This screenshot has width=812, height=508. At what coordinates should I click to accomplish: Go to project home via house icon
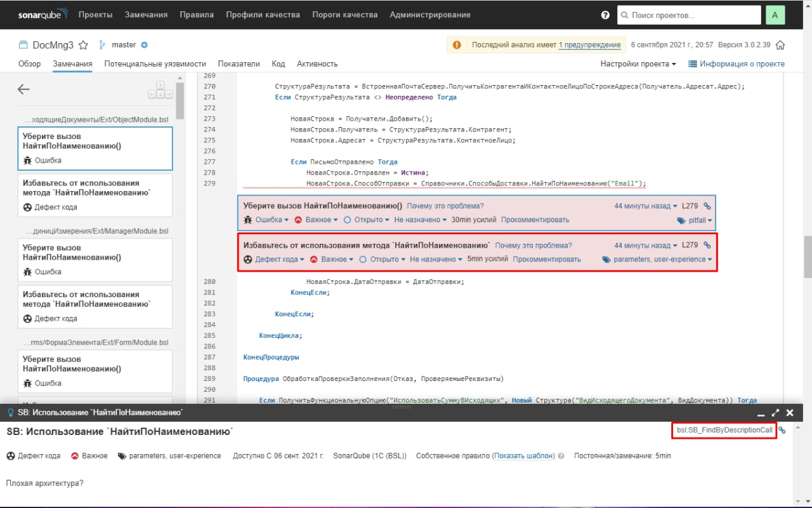(780, 45)
